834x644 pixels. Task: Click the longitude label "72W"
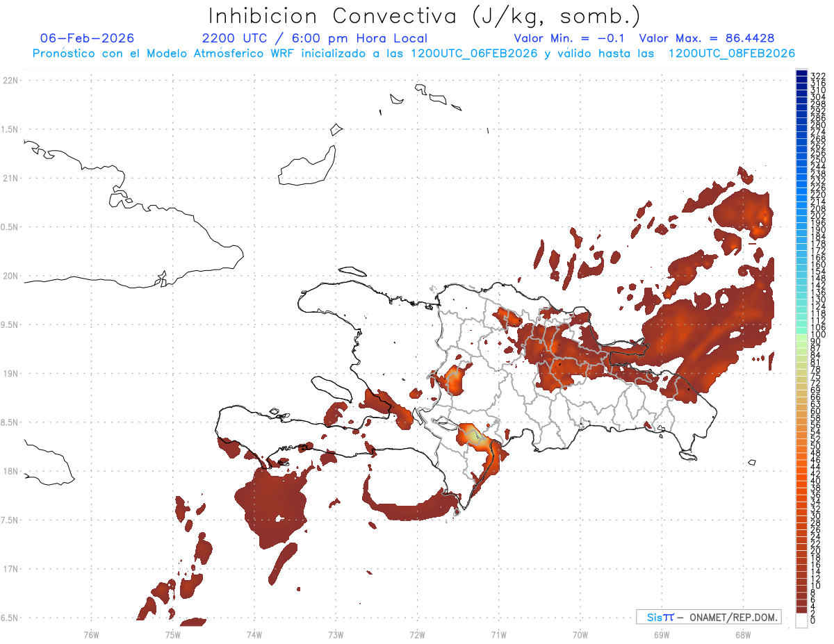coord(417,634)
